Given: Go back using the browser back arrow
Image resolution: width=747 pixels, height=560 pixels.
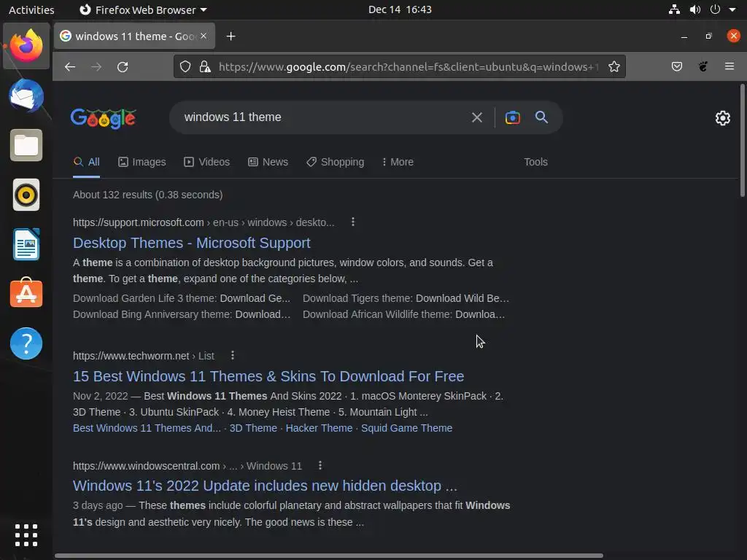Looking at the screenshot, I should coord(70,67).
